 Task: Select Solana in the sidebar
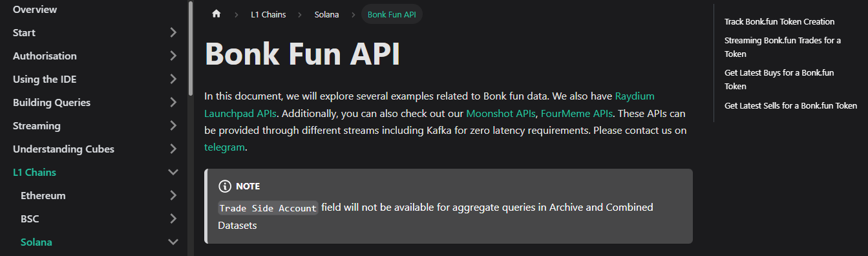(36, 242)
